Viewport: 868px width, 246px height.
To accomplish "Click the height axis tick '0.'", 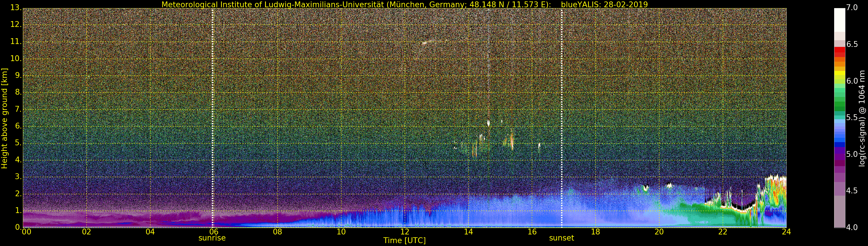I will pos(18,227).
